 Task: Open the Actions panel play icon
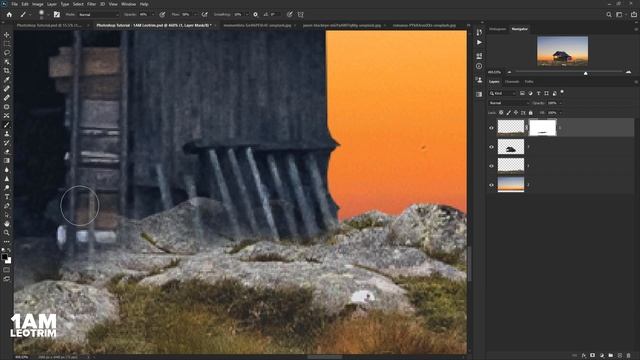pos(479,42)
